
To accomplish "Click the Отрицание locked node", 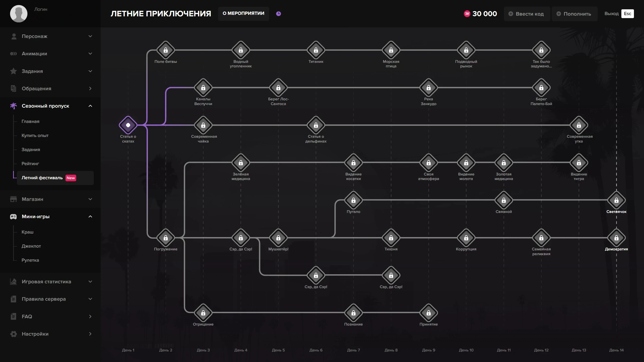I will [203, 313].
